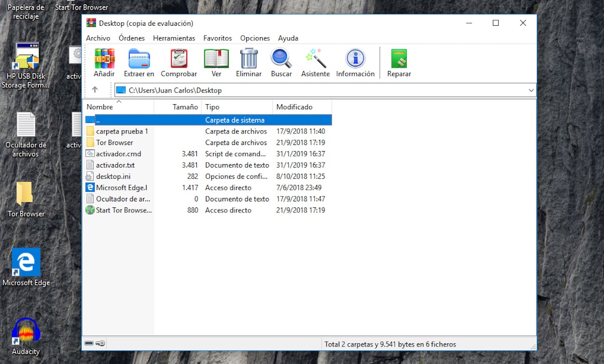Run the Comprobar archive test tool
Viewport: 604px width, 364px height.
click(x=179, y=63)
